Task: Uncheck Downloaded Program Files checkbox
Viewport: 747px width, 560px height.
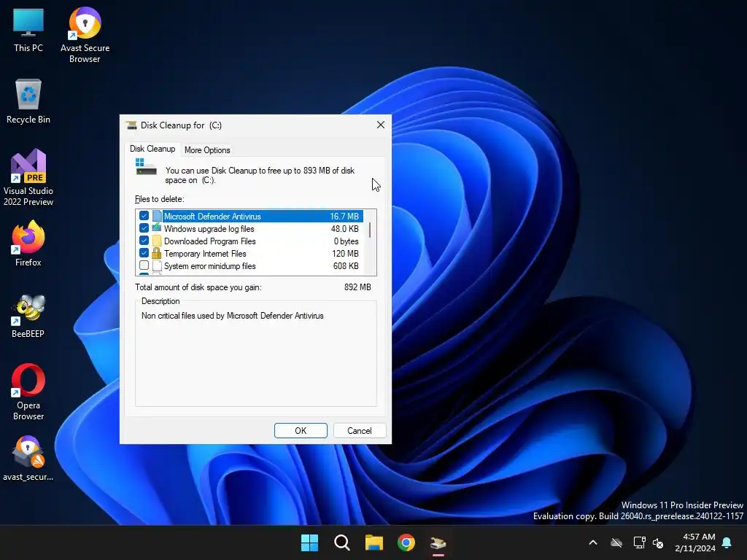Action: (x=144, y=241)
